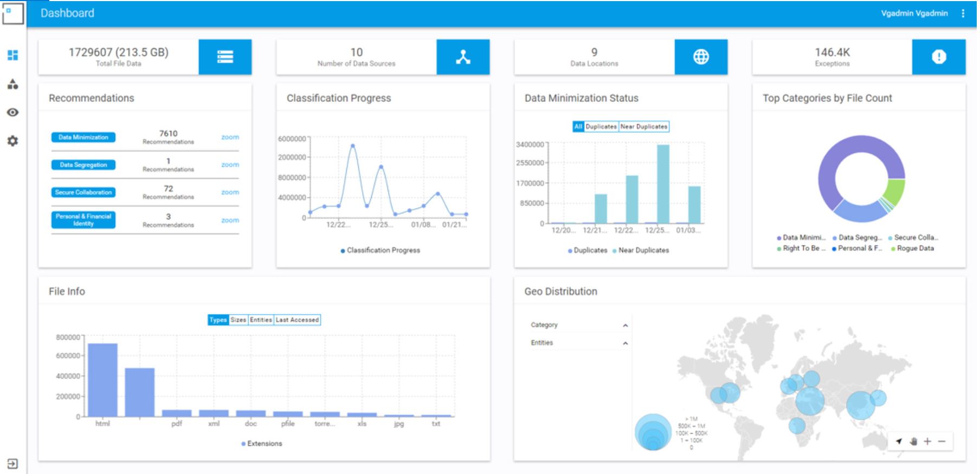
Task: Click Vgadmin Vgadmin user name
Action: click(x=914, y=13)
